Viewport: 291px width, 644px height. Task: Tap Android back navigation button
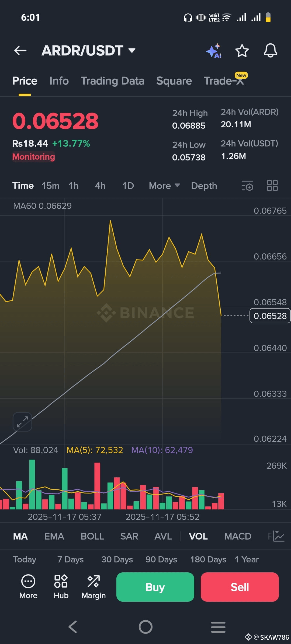[x=73, y=627]
